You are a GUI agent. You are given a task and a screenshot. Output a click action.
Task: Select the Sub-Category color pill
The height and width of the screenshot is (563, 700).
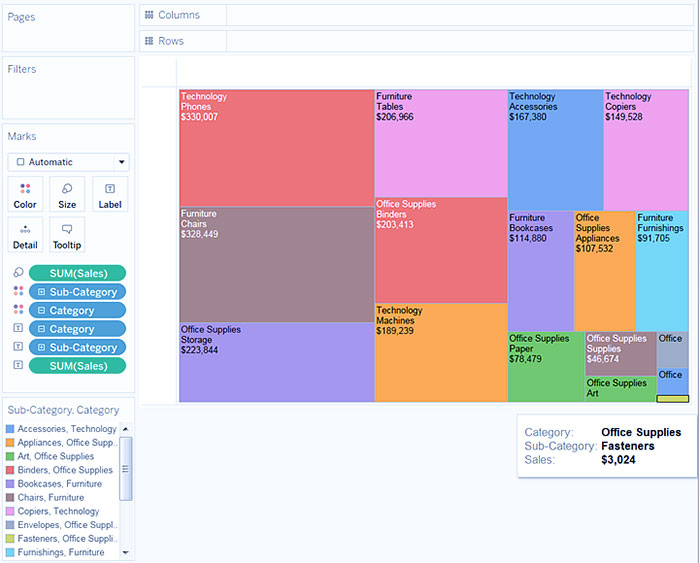[x=77, y=292]
